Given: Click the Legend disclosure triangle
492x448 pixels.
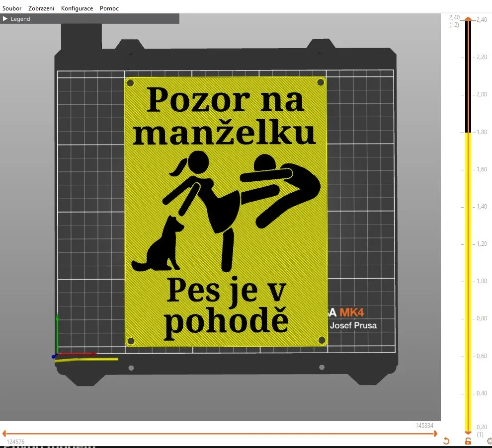Looking at the screenshot, I should point(5,18).
